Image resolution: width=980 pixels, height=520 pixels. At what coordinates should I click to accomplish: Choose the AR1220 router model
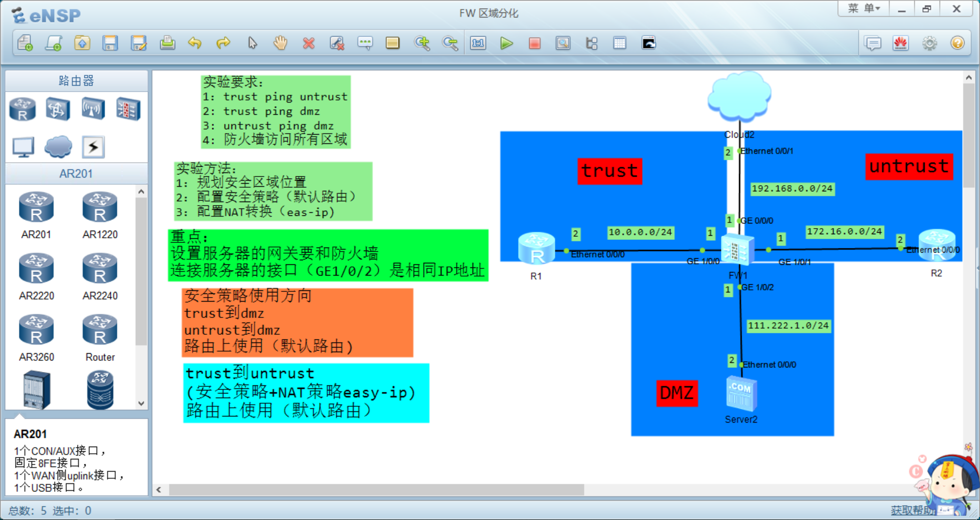pos(100,215)
